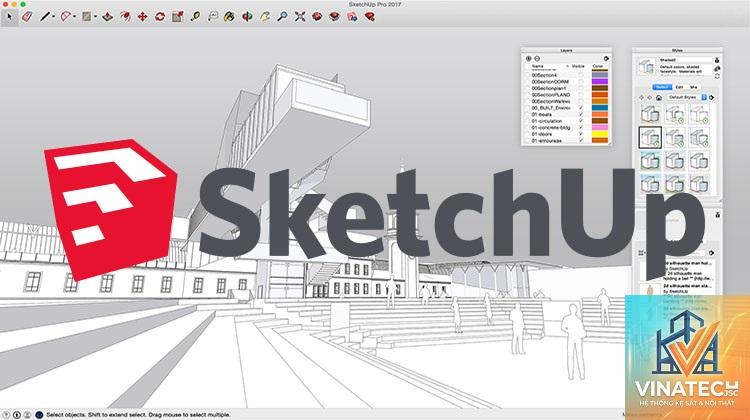Choose the Text label tool

pyautogui.click(x=213, y=17)
